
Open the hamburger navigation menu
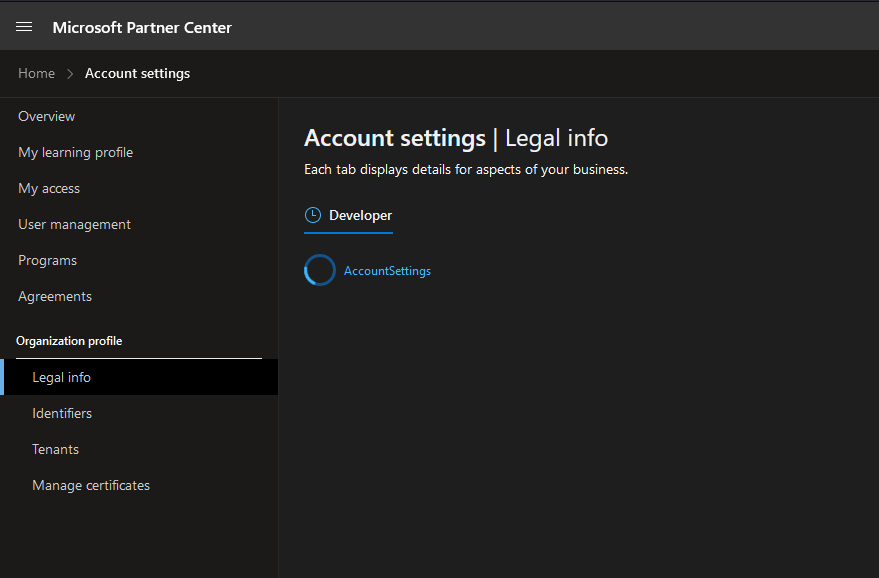click(x=24, y=27)
